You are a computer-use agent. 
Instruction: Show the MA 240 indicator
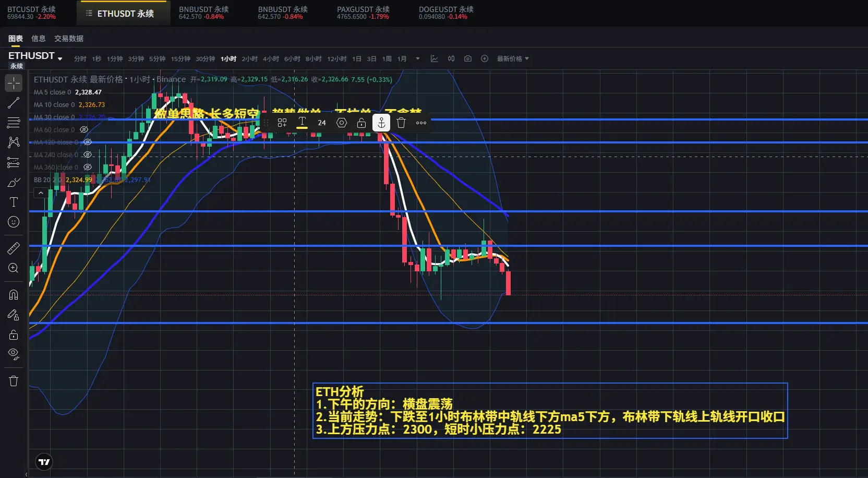click(x=88, y=154)
